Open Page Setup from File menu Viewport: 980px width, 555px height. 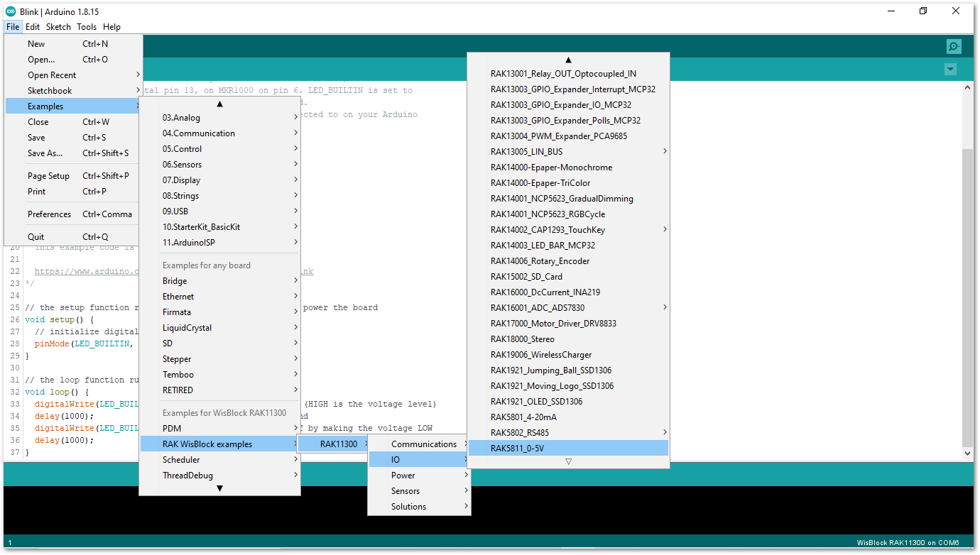pyautogui.click(x=73, y=176)
